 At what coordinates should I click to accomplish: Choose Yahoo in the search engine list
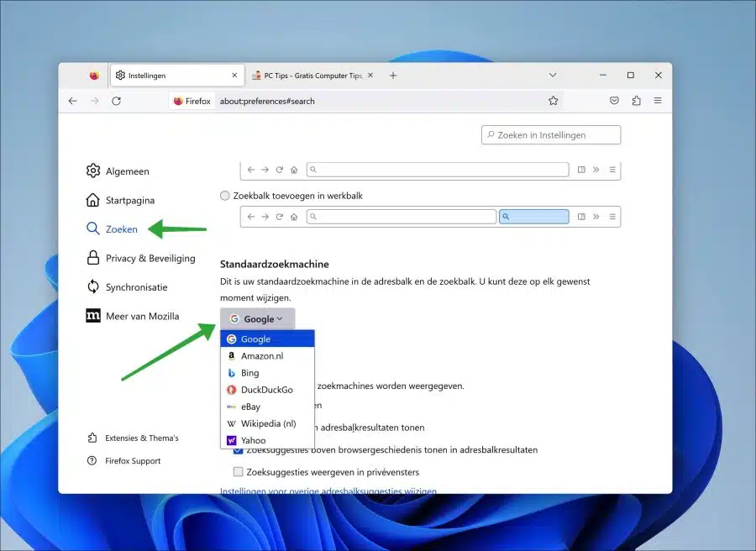coord(268,440)
